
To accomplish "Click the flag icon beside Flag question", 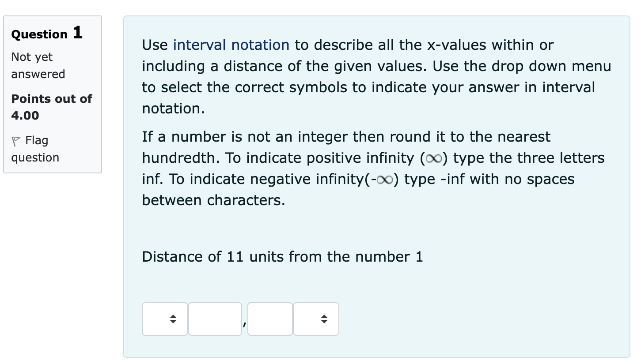I will [x=16, y=140].
